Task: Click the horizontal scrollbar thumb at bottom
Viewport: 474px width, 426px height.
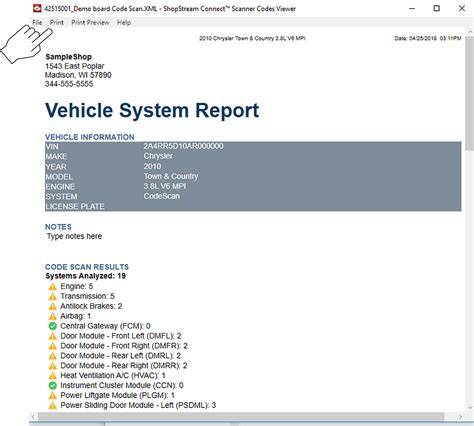Action: point(241,417)
